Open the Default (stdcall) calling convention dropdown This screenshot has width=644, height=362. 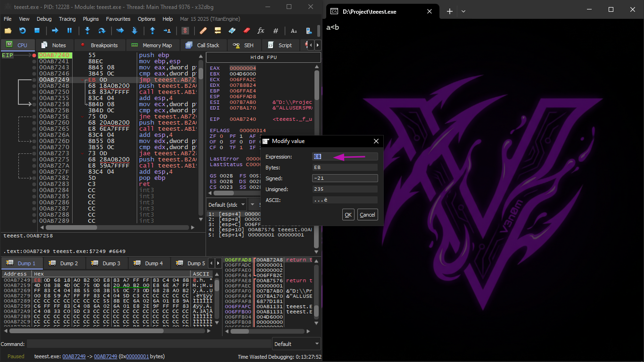(x=227, y=205)
